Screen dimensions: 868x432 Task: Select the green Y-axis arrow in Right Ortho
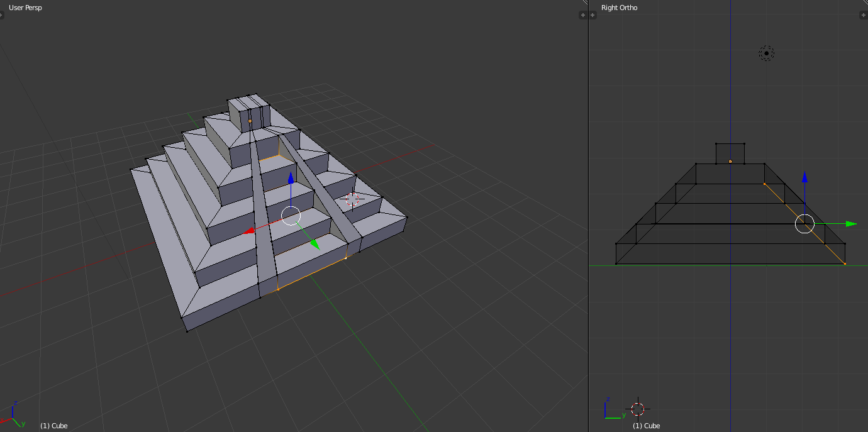[x=852, y=223]
